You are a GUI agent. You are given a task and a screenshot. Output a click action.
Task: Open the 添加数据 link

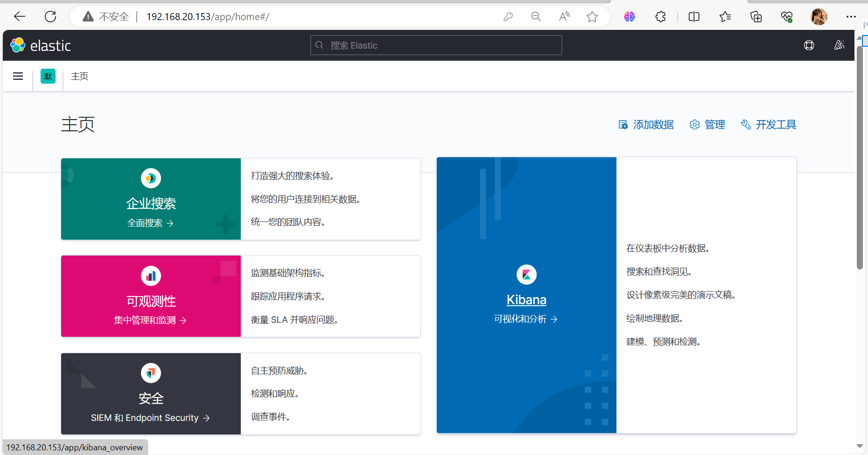coord(646,125)
